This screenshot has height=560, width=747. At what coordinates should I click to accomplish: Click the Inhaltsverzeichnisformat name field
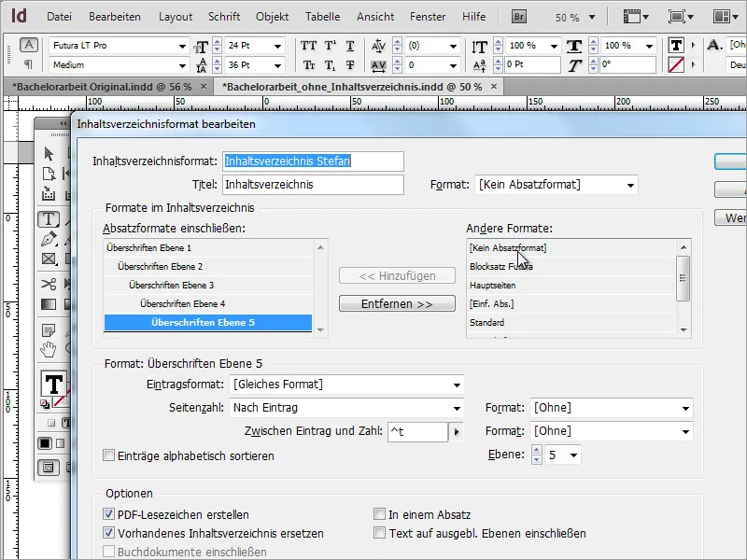(313, 161)
